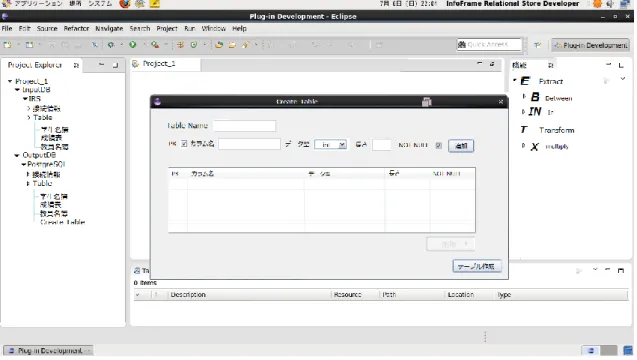Viewport: 637px width, 360px height.
Task: Open the Refactor menu
Action: [76, 28]
